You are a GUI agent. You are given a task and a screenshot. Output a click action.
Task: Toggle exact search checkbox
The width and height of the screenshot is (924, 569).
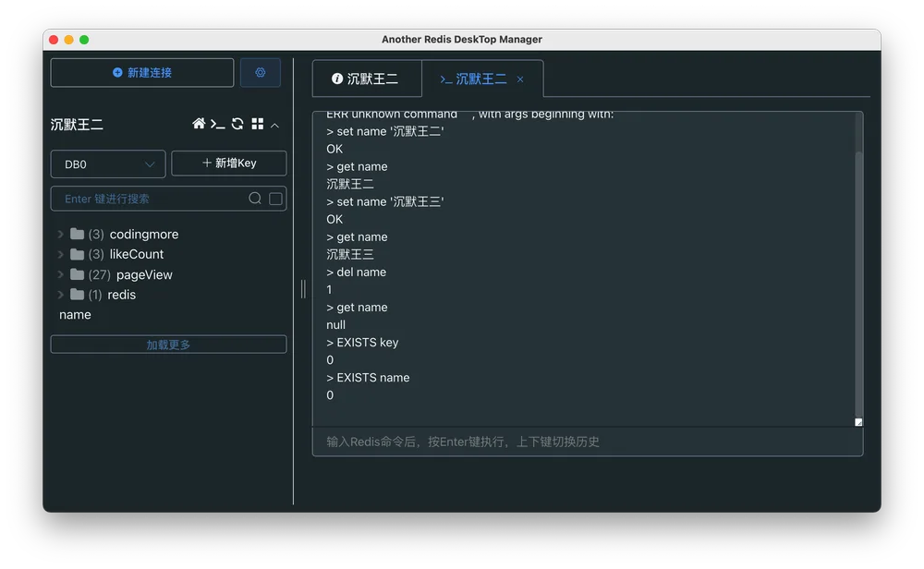275,199
